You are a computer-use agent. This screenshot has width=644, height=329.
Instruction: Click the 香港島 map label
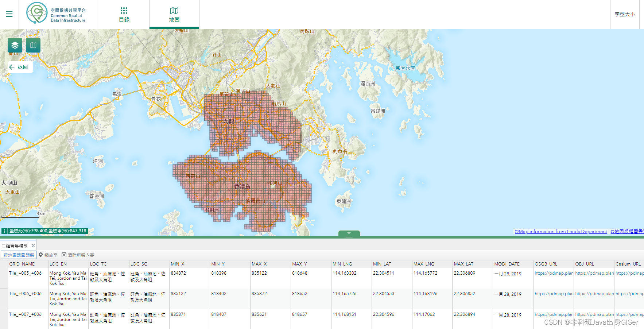tap(242, 186)
